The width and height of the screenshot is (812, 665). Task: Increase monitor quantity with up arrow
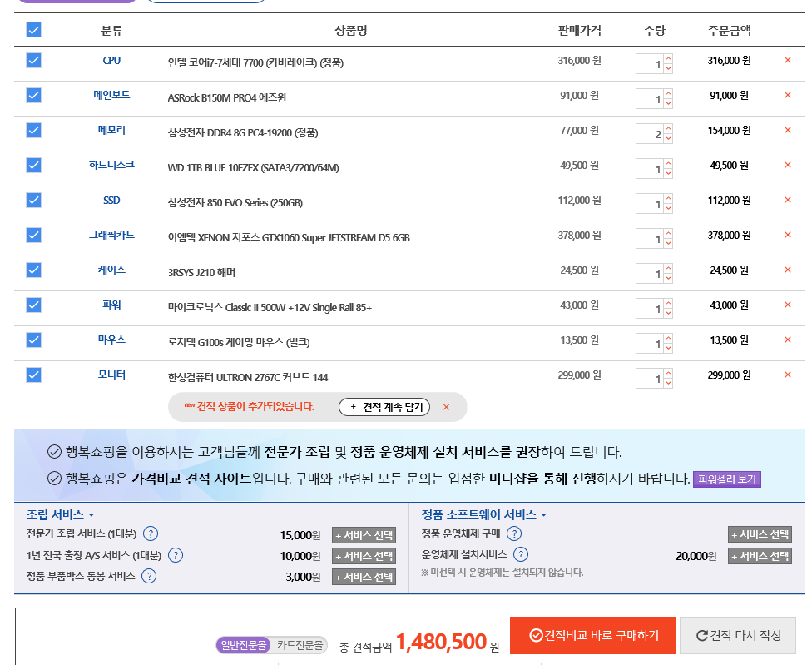click(x=669, y=374)
